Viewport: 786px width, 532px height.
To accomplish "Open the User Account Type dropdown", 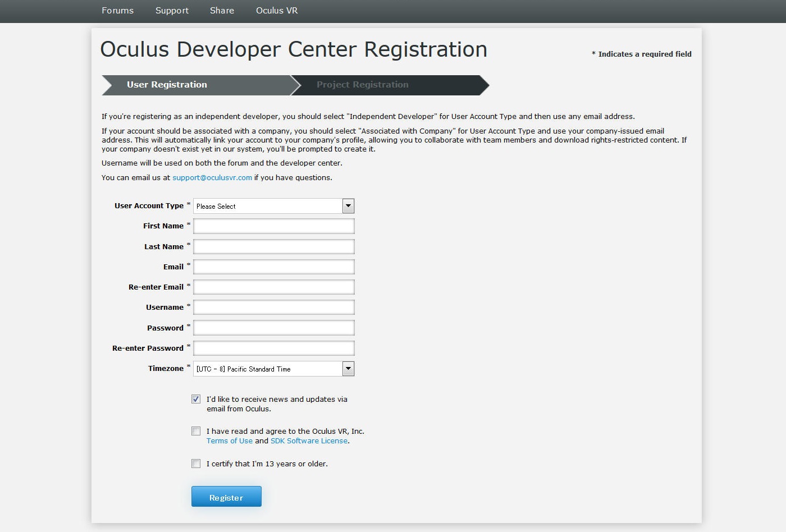I will coord(273,206).
